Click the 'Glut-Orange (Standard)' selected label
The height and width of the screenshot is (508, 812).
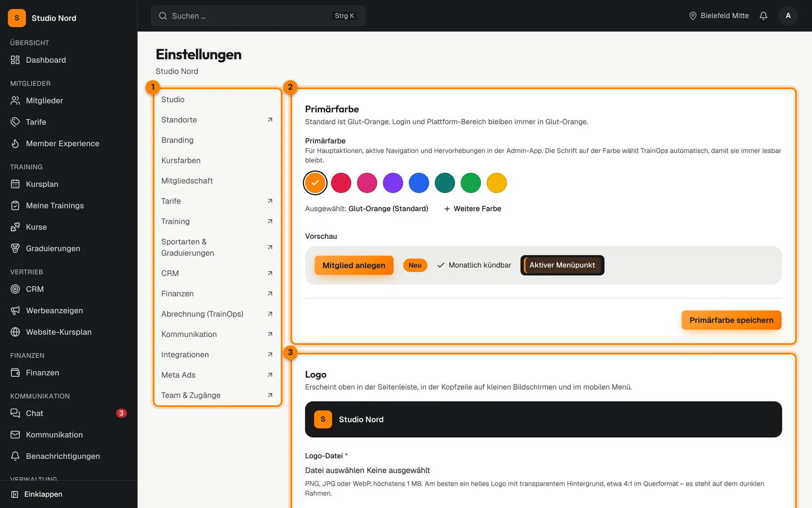[x=388, y=209]
